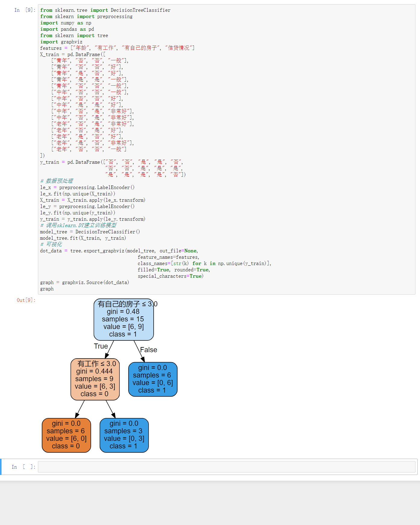Click the 'Out[9]:' output prompt label
This screenshot has height=525, width=420.
(x=26, y=300)
